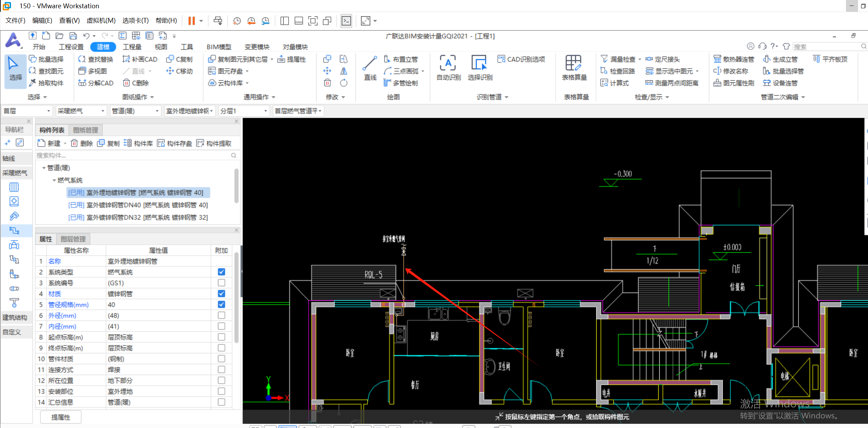
Task: Click 批量选择 in the ribbon
Action: pos(46,59)
